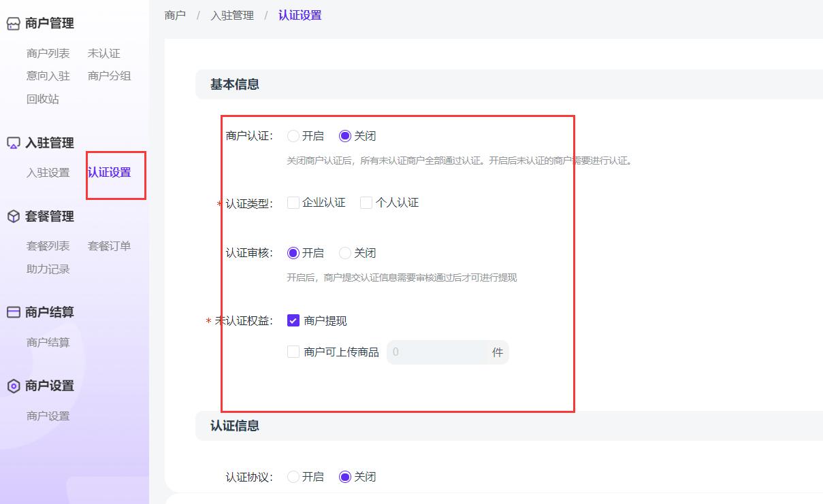The width and height of the screenshot is (823, 504).
Task: Select 入驻设置 in sidebar
Action: (48, 173)
